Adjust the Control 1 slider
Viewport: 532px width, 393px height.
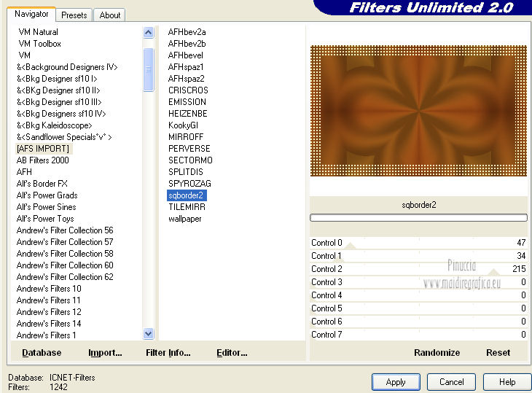click(419, 256)
